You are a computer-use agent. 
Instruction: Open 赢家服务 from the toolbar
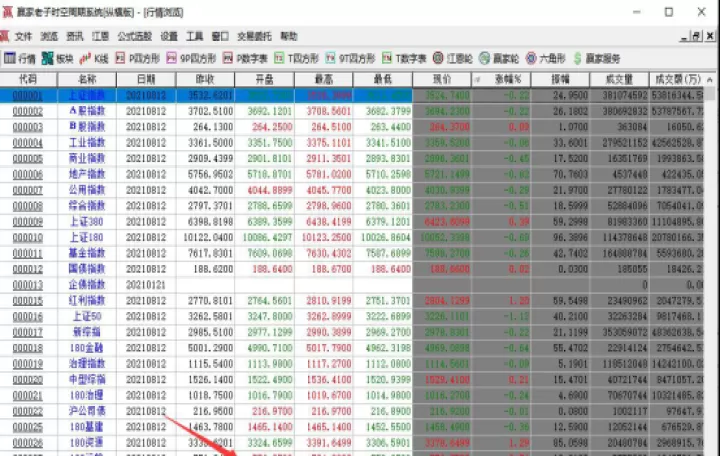tap(596, 58)
